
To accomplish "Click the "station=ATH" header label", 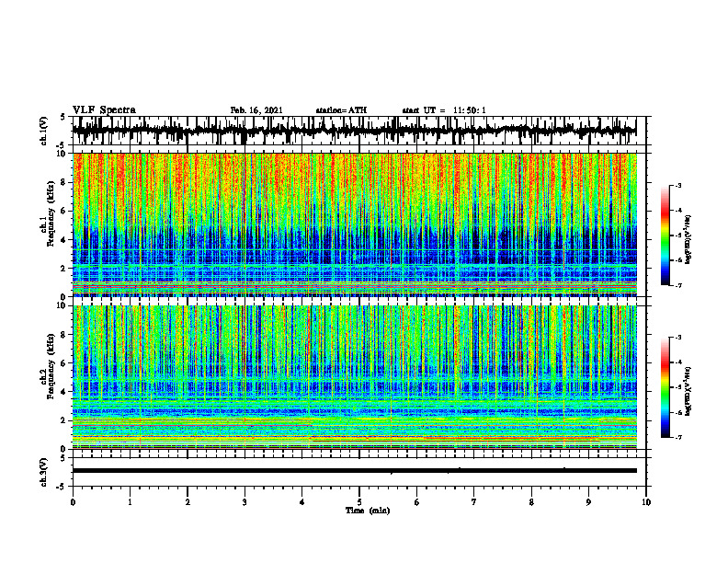I will point(341,110).
